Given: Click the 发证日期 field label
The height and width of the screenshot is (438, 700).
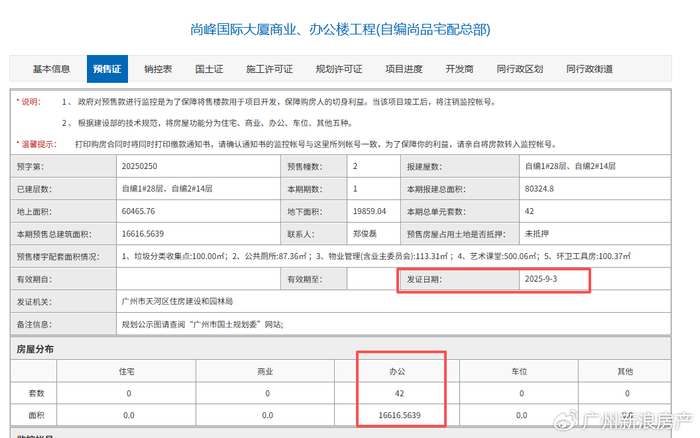Looking at the screenshot, I should 424,279.
